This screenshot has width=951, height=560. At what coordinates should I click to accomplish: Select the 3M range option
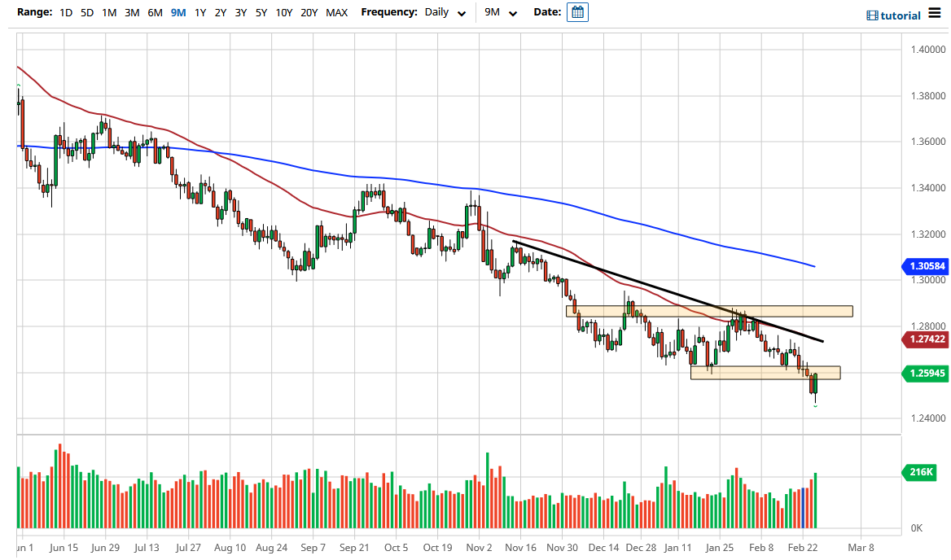coord(132,13)
